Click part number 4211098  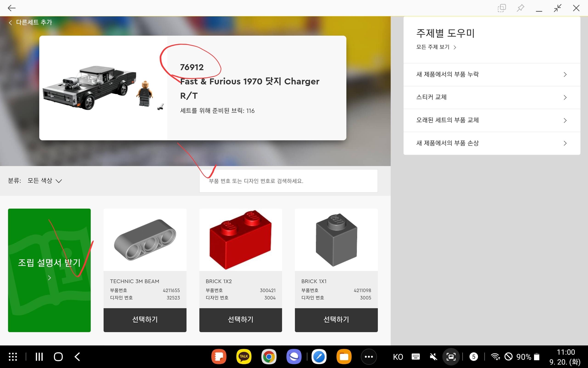[362, 290]
